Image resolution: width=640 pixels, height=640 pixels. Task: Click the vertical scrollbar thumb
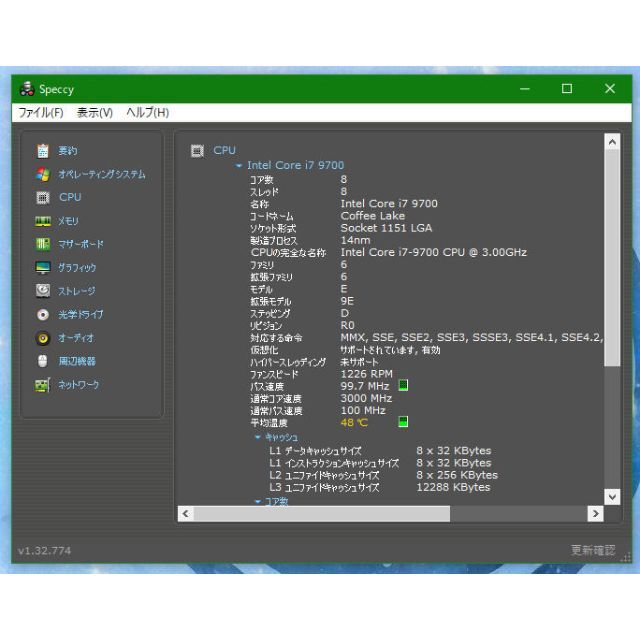coord(612,258)
